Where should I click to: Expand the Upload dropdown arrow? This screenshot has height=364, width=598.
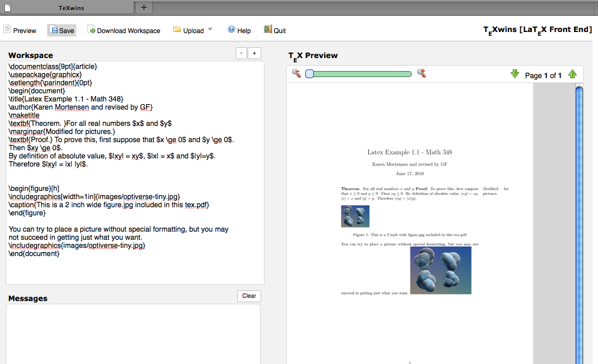click(x=210, y=30)
